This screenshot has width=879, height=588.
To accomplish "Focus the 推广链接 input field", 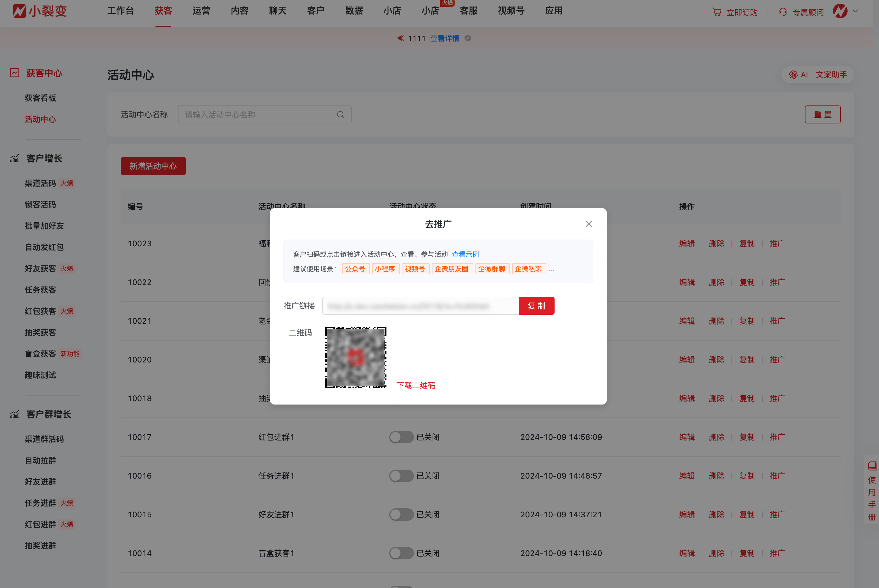I will pos(420,306).
